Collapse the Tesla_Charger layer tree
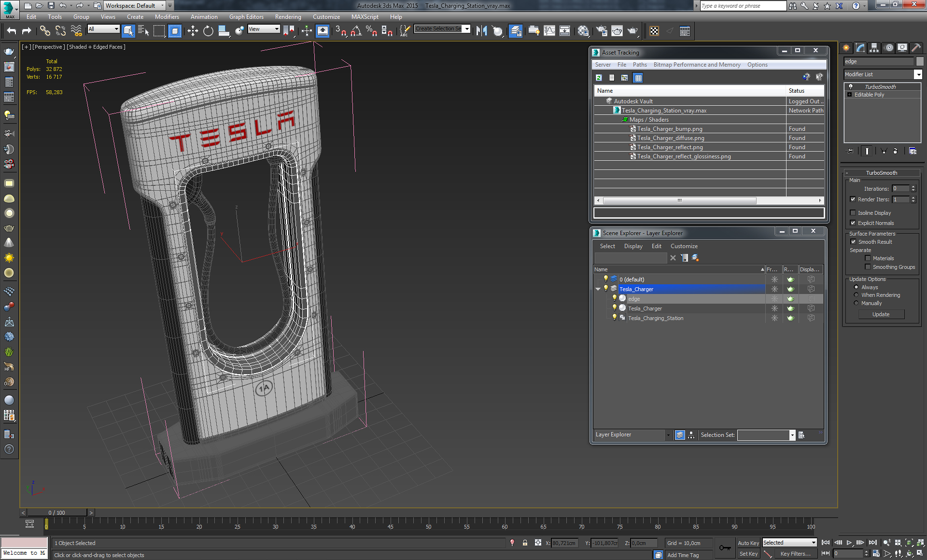 click(598, 289)
